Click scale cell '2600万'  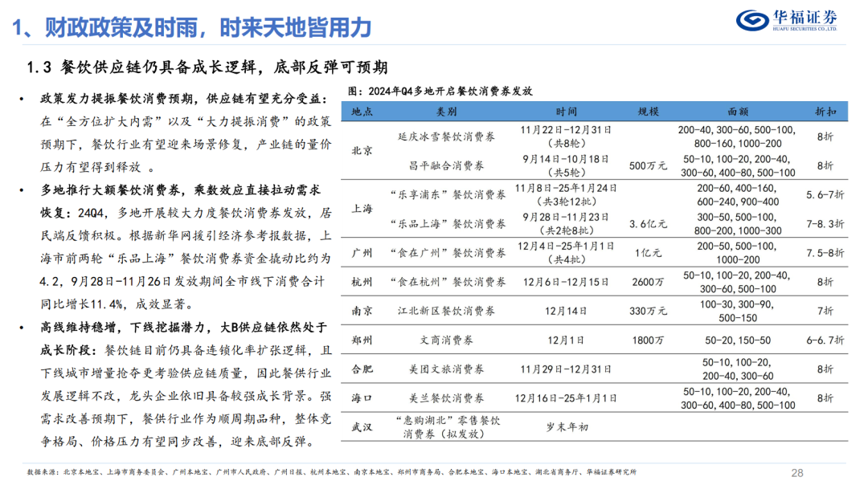649,282
